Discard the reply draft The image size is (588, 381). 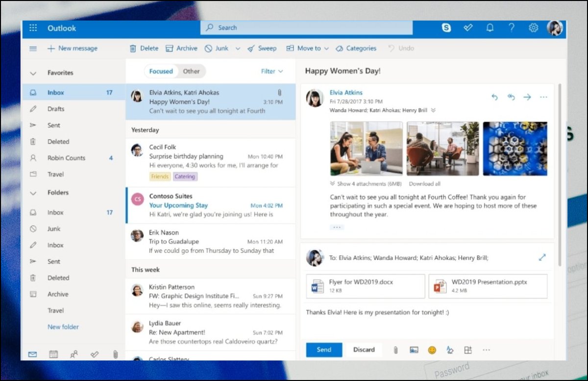(x=364, y=350)
